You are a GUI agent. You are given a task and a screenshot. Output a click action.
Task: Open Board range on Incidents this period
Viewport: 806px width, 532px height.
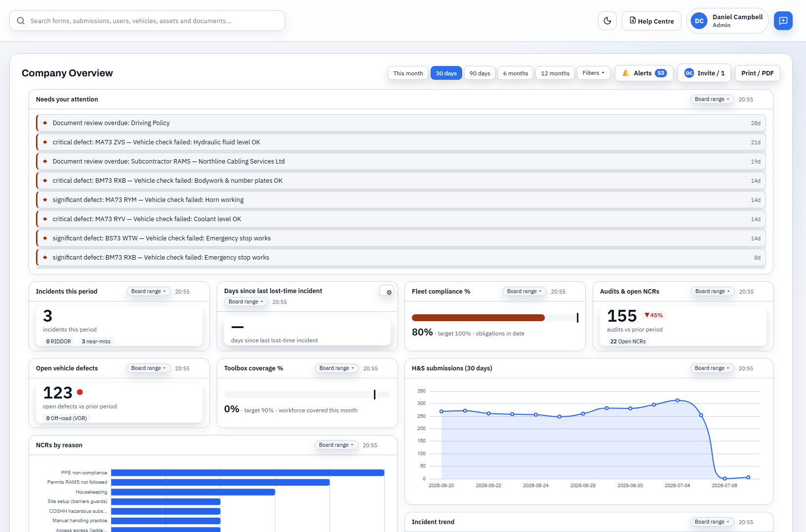pos(148,291)
